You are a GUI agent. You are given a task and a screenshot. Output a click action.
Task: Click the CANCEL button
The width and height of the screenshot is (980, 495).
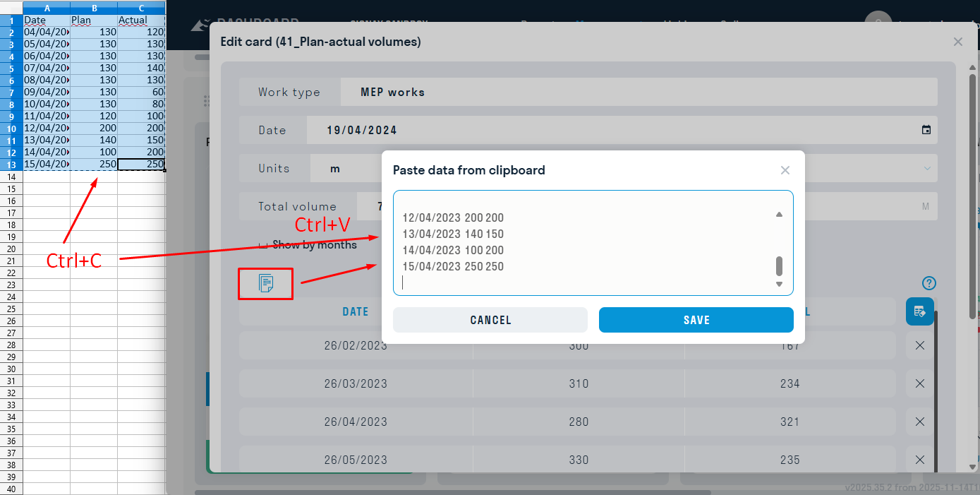point(490,320)
